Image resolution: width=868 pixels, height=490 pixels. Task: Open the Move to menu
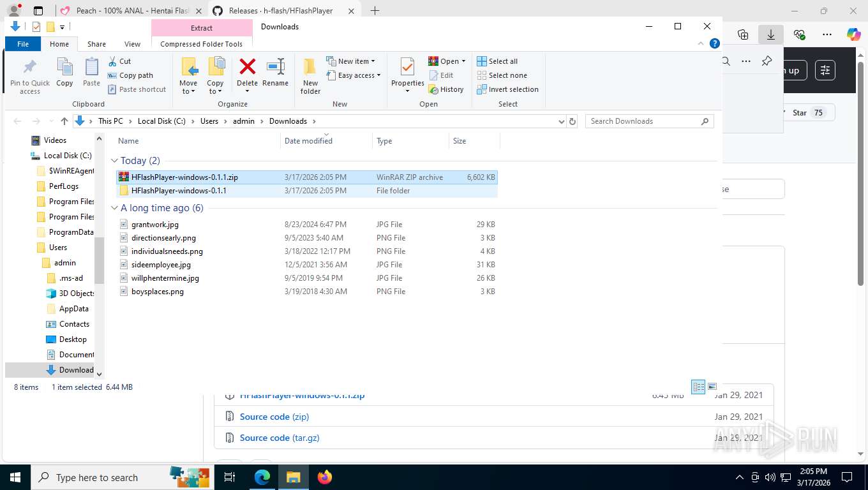(x=188, y=76)
